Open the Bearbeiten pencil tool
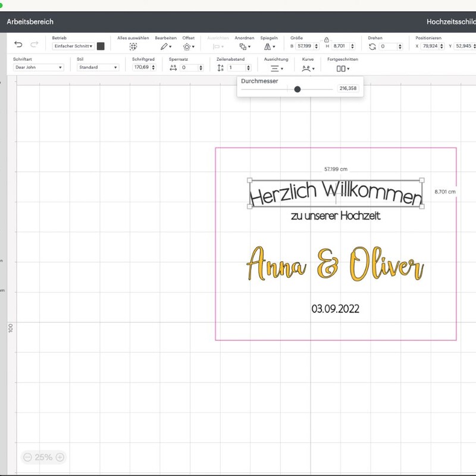Viewport: 476px width, 476px height. [166, 46]
